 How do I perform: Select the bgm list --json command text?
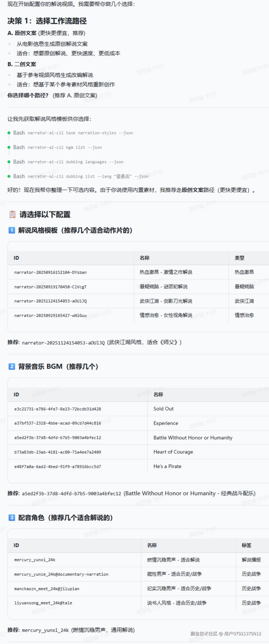point(65,147)
